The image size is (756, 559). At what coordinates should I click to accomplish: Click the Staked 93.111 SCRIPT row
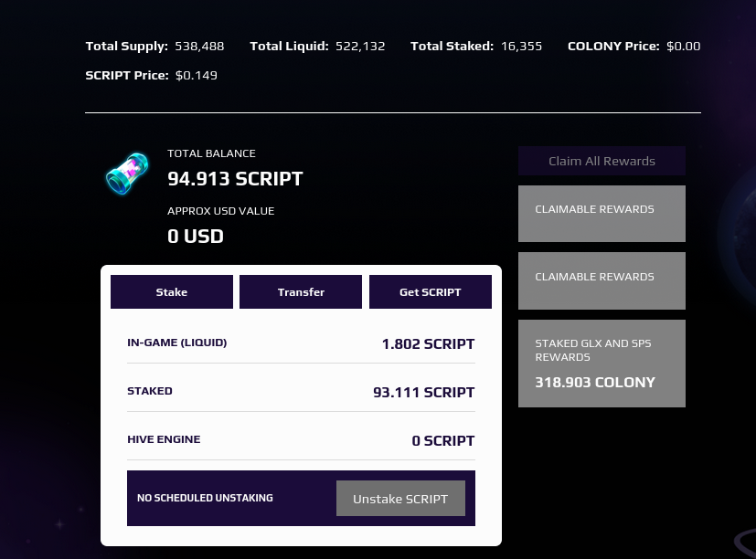pos(301,392)
